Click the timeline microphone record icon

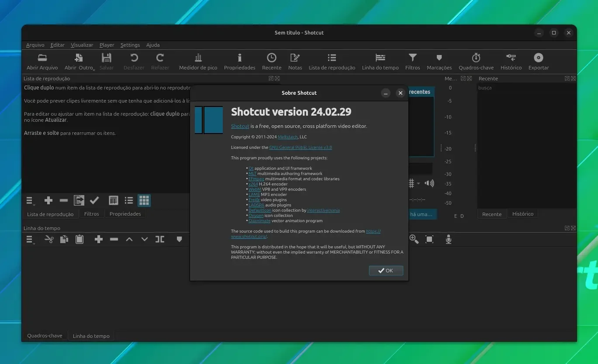[448, 239]
